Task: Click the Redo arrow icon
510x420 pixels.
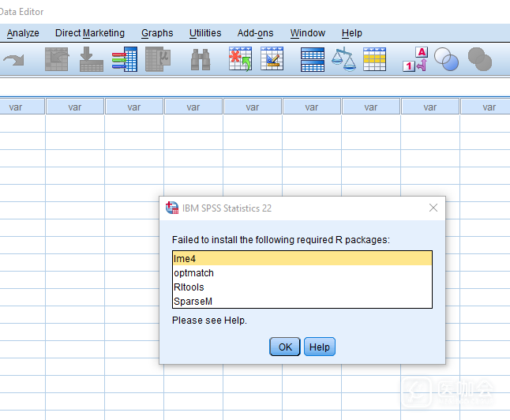Action: (14, 60)
